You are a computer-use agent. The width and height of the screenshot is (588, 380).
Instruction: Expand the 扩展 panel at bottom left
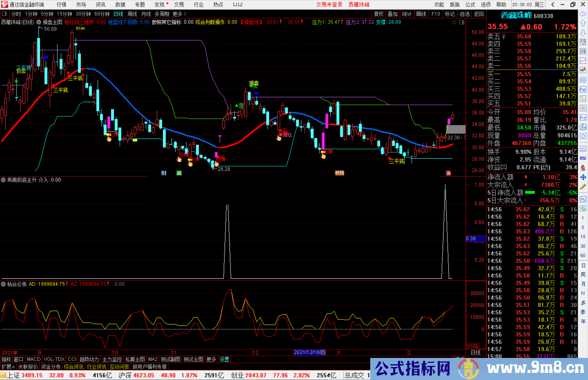[x=8, y=367]
